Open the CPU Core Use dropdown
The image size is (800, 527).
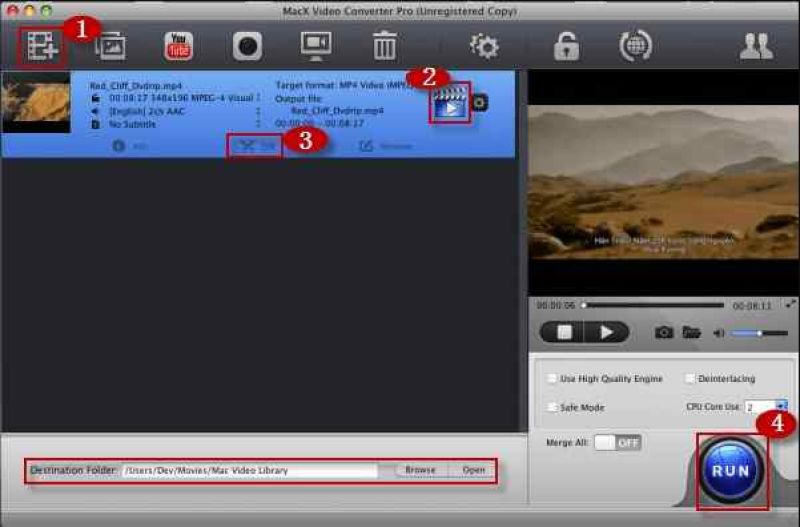pos(781,407)
